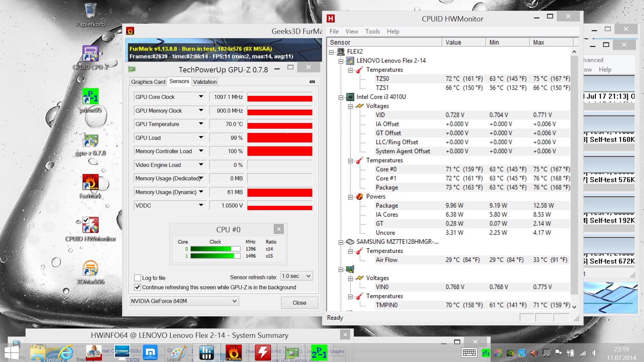This screenshot has width=644, height=362.
Task: Click the Core 0 green clock bar
Action: coord(215,249)
